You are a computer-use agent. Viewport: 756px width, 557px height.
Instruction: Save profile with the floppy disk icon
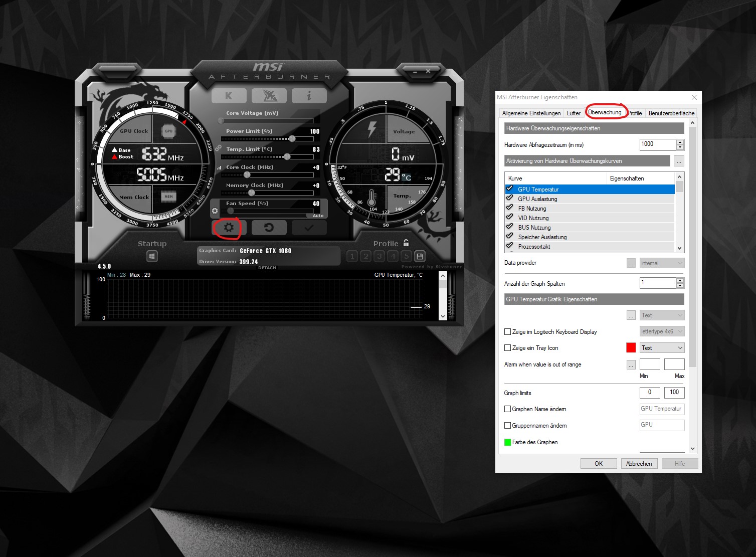[420, 256]
